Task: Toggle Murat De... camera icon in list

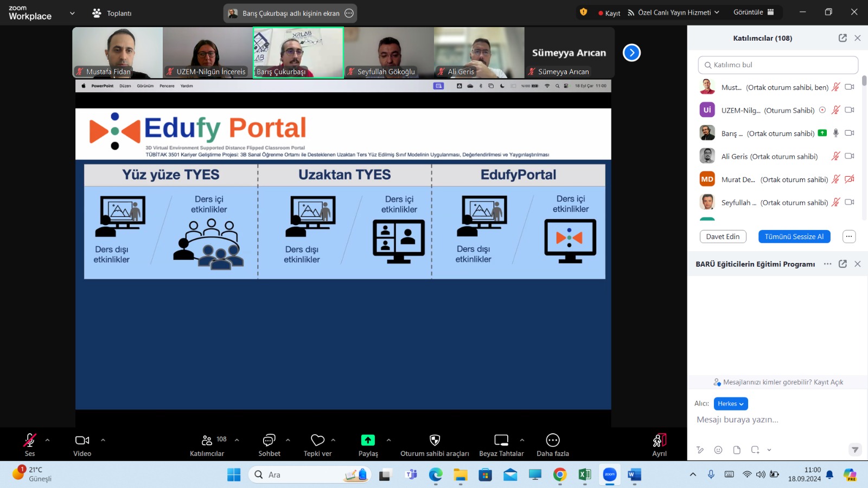Action: tap(850, 179)
